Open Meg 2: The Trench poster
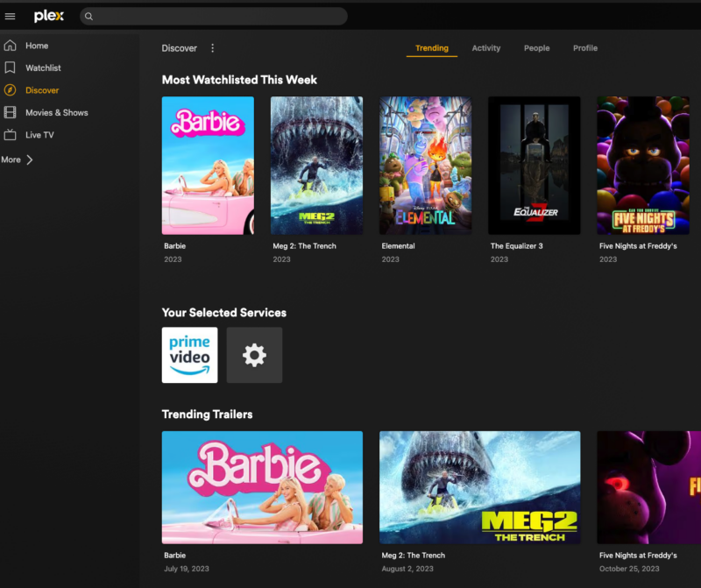The height and width of the screenshot is (588, 701). [316, 166]
